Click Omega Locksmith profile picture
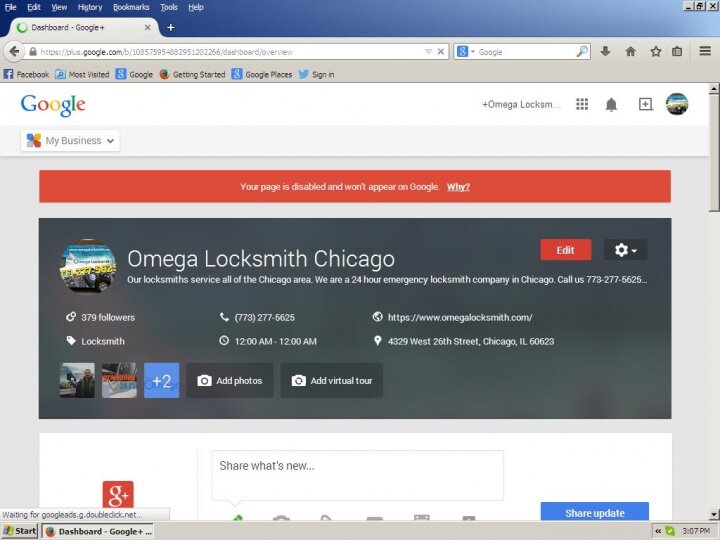Screen dimensions: 720x540 88,266
